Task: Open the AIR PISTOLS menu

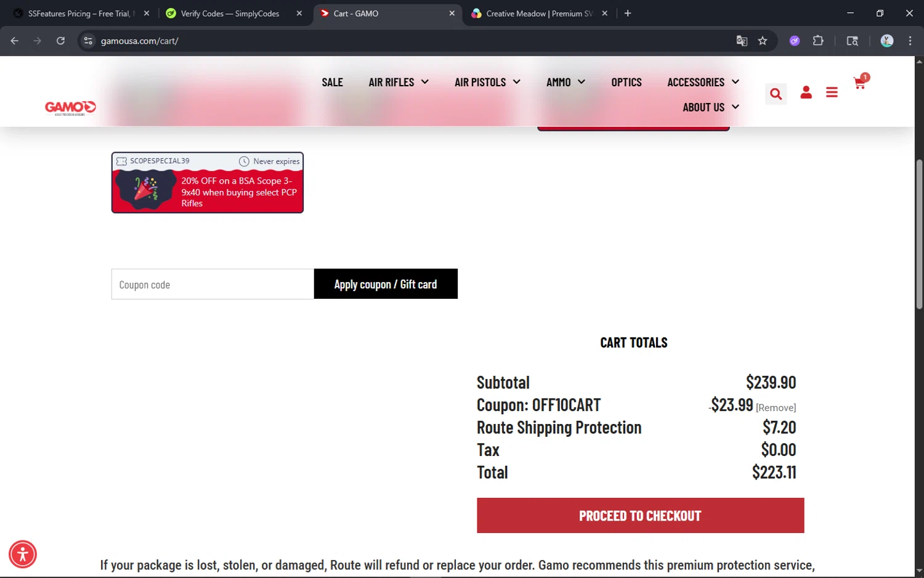Action: 480,82
